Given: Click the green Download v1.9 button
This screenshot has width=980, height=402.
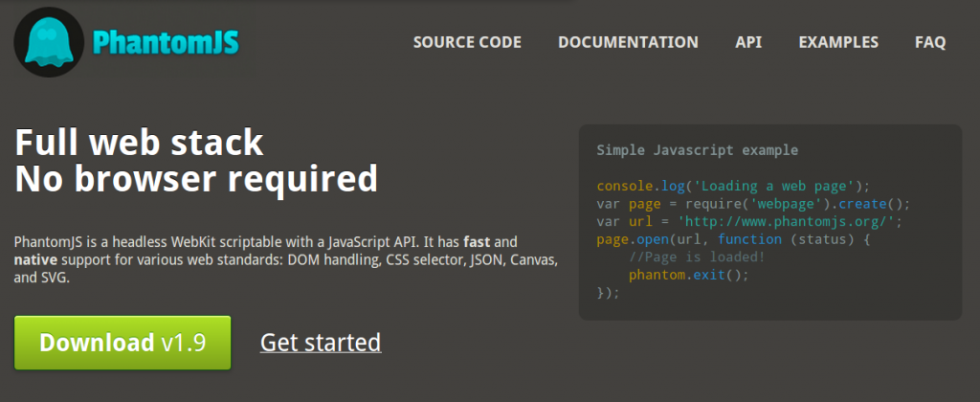Looking at the screenshot, I should point(122,343).
